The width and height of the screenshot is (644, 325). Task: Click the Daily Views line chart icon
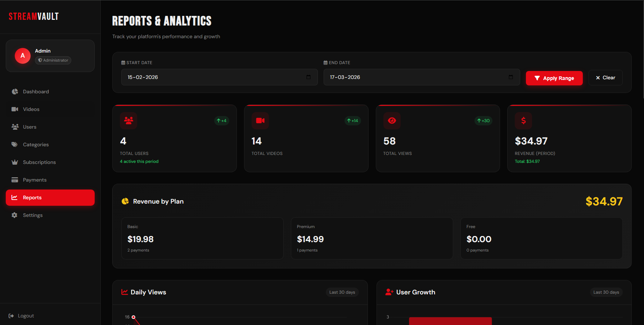[x=125, y=292]
